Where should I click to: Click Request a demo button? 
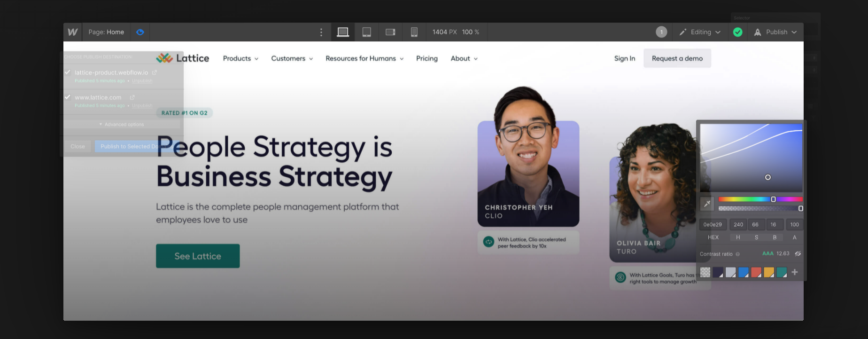[x=677, y=58]
